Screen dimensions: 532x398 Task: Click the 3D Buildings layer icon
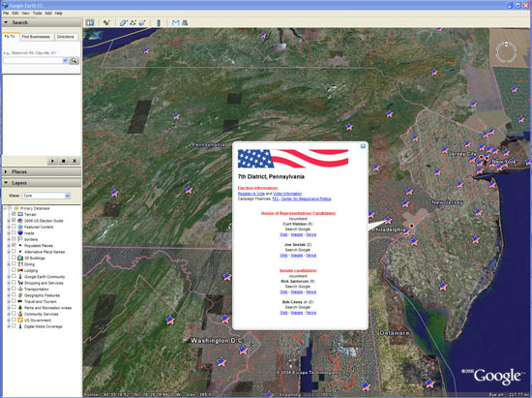pyautogui.click(x=20, y=258)
